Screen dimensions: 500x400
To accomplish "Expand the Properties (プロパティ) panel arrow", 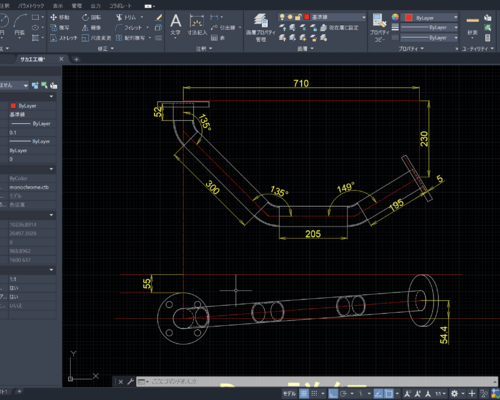I will pos(422,49).
